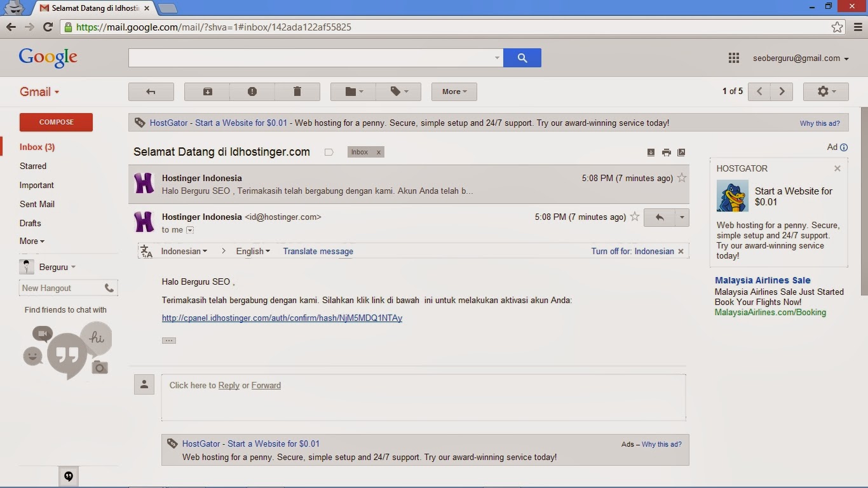The image size is (868, 488).
Task: Show search options dropdown arrow
Action: click(x=497, y=58)
